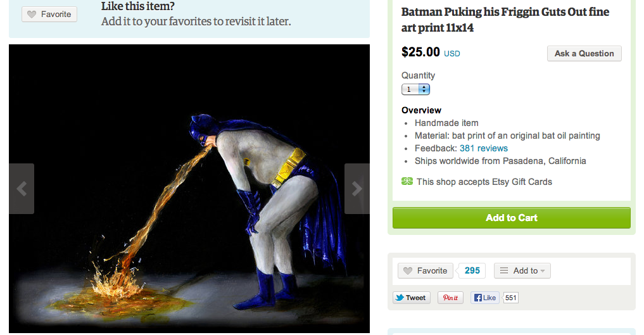The image size is (644, 335).
Task: Click the Facebook Like icon
Action: (x=478, y=298)
